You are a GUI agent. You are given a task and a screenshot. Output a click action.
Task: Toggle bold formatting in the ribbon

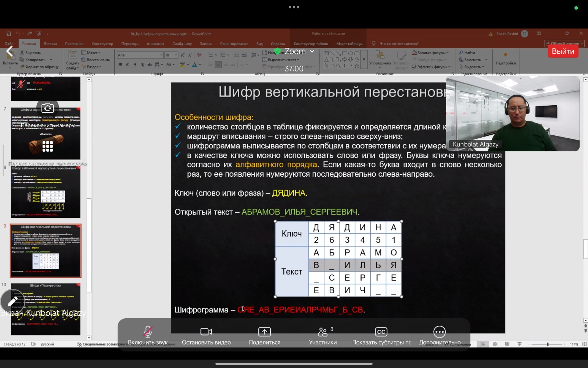(x=120, y=64)
